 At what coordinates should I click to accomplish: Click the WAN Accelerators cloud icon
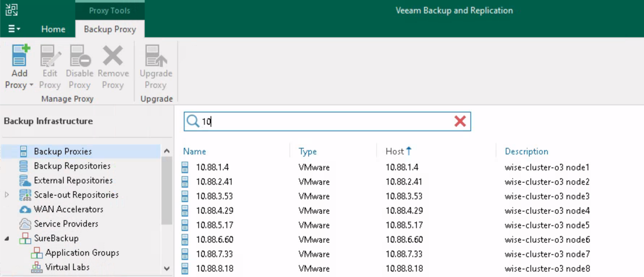point(25,209)
